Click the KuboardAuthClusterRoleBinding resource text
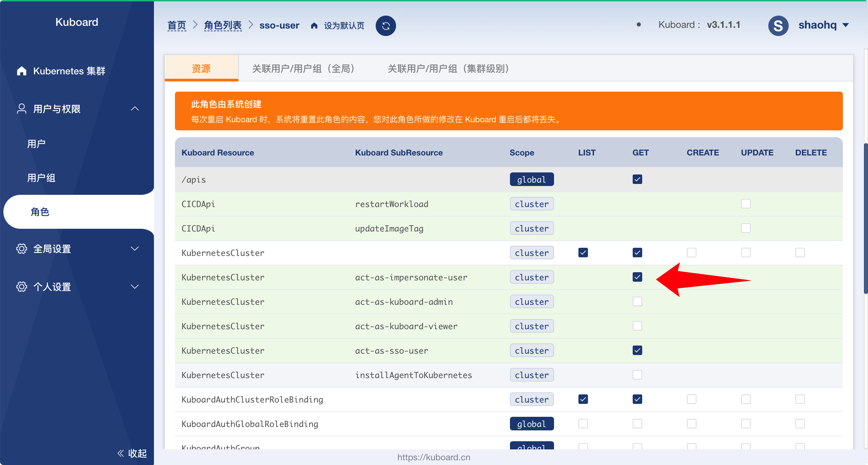Viewport: 868px width, 465px height. [x=252, y=399]
